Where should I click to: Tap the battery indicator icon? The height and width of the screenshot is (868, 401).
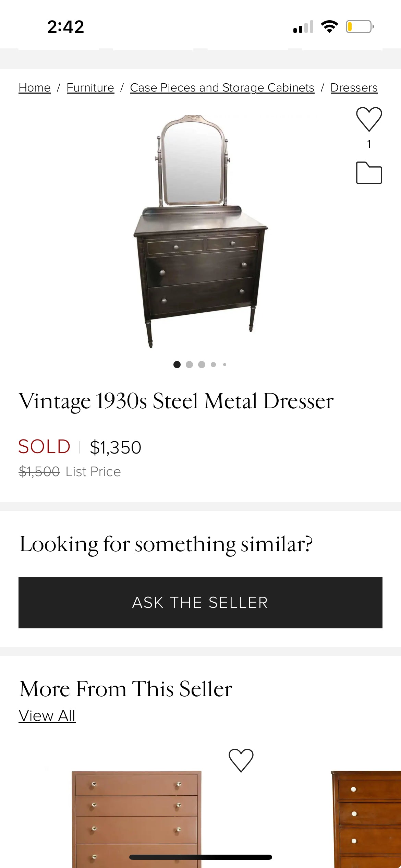(x=360, y=27)
